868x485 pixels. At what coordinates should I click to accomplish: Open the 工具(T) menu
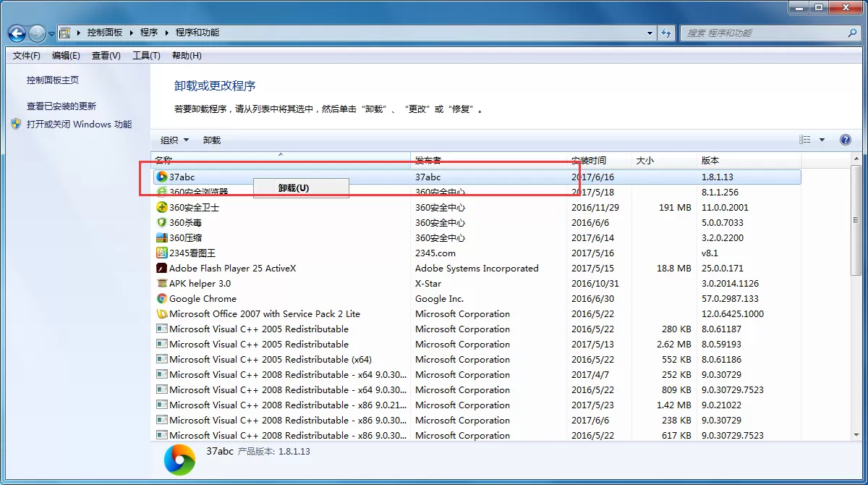[x=146, y=55]
